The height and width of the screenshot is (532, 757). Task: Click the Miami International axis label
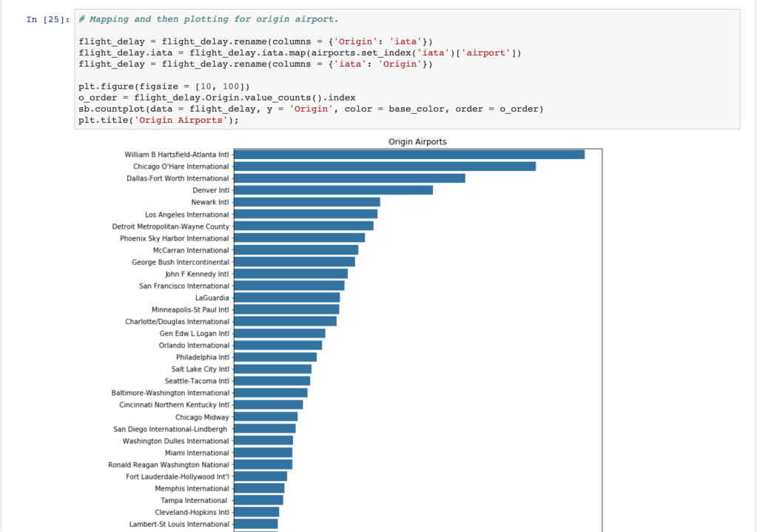[x=197, y=453]
